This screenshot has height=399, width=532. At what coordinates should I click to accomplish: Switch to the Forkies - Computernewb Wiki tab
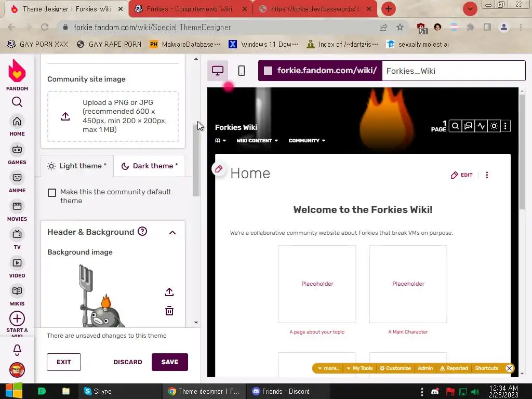click(x=190, y=9)
